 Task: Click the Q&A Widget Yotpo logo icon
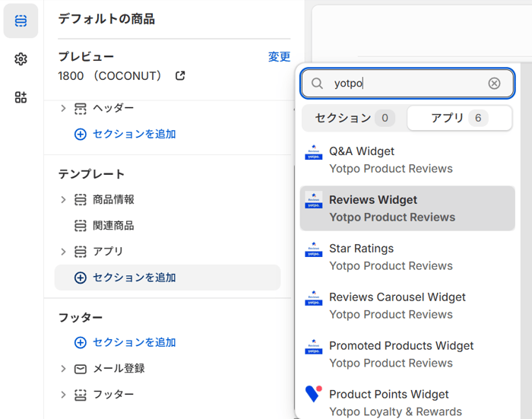pos(313,152)
